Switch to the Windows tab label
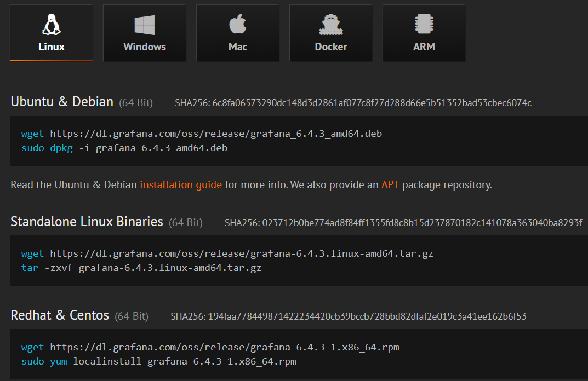Viewport: 588px width, 381px height. (x=145, y=47)
